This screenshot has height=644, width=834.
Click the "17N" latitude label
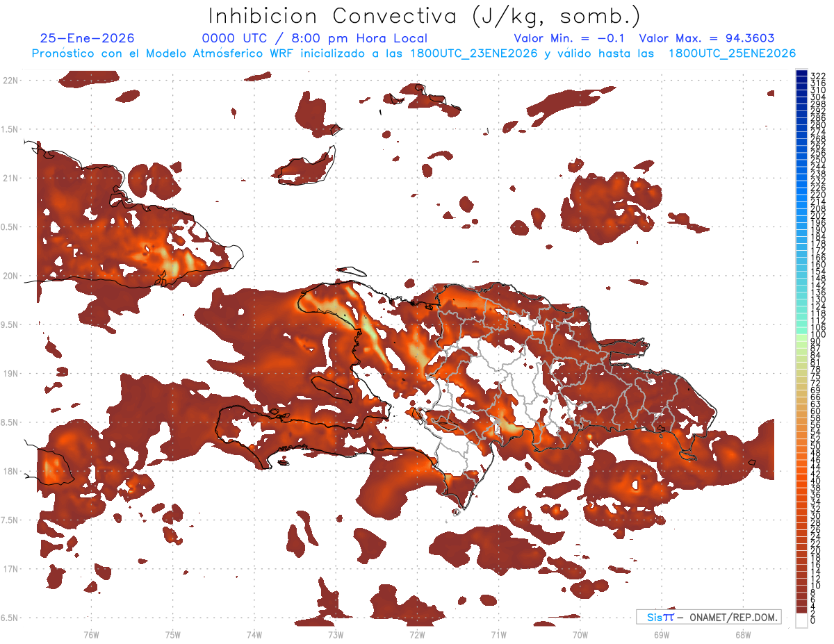[10, 569]
